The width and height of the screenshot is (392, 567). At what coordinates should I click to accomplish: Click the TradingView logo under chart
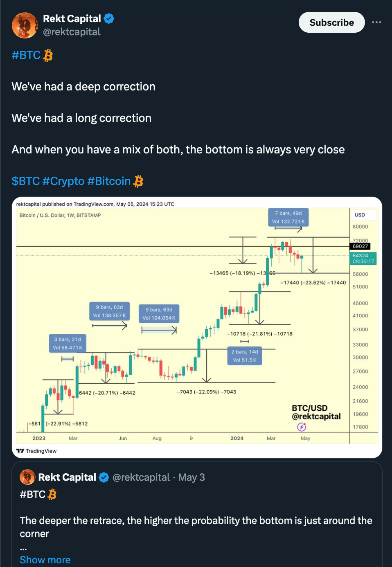(x=36, y=451)
